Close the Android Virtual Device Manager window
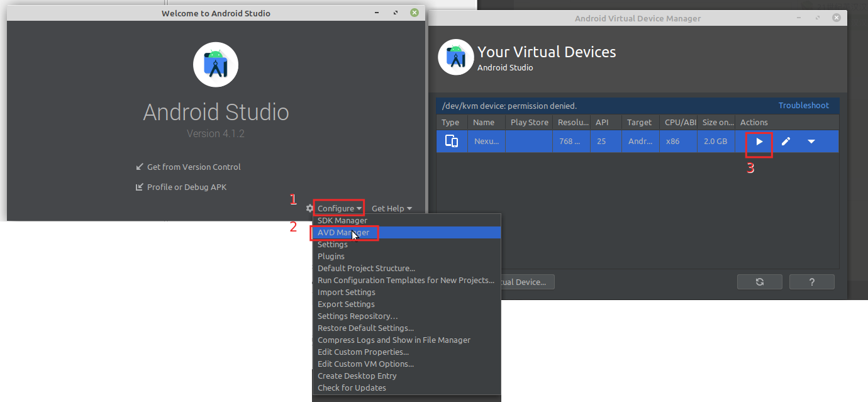 [x=836, y=18]
